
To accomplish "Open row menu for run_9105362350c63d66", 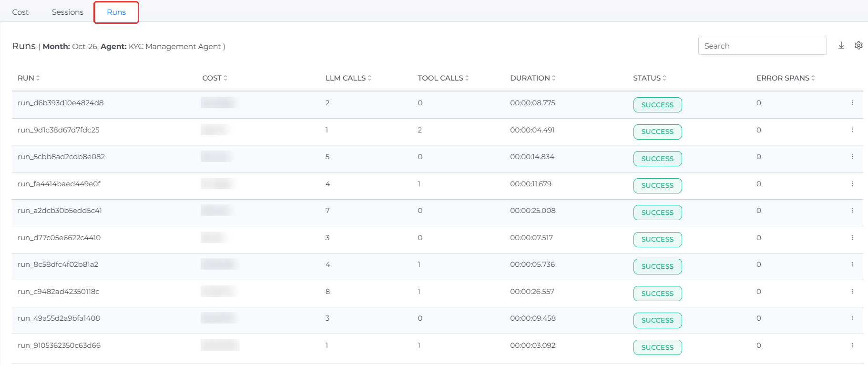I will coord(852,345).
